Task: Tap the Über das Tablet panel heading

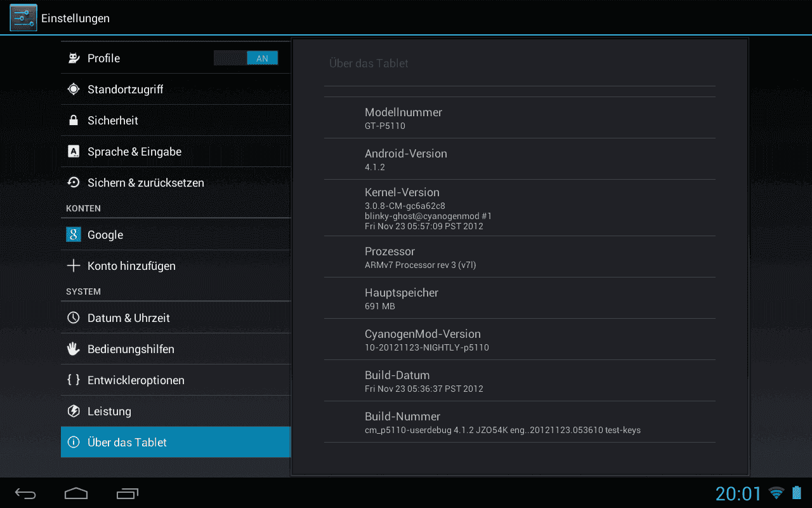Action: coord(369,63)
